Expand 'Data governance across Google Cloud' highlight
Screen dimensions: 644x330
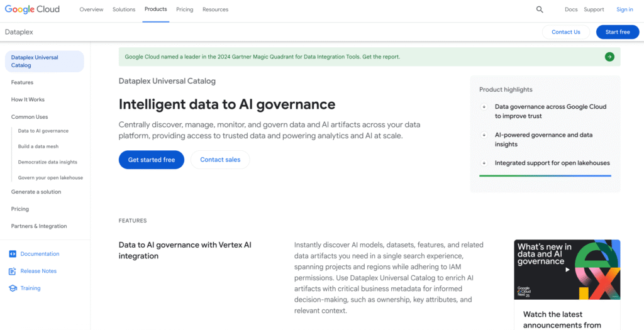pyautogui.click(x=484, y=107)
